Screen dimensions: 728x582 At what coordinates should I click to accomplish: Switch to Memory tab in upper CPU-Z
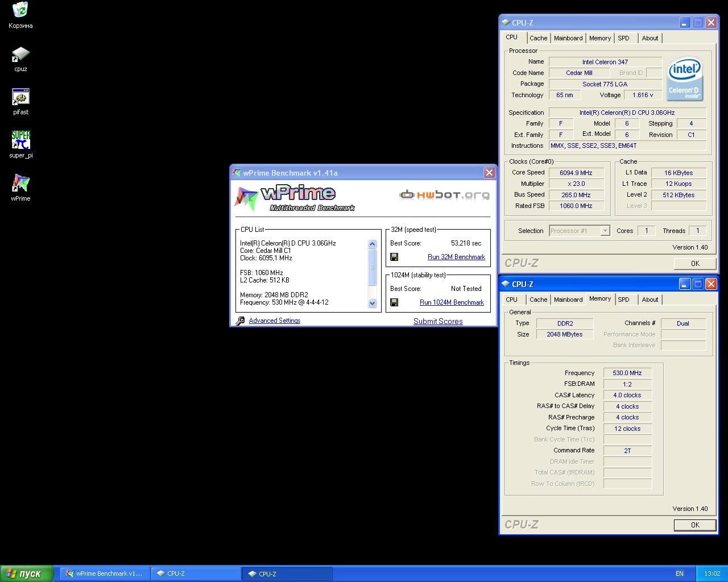click(x=600, y=38)
